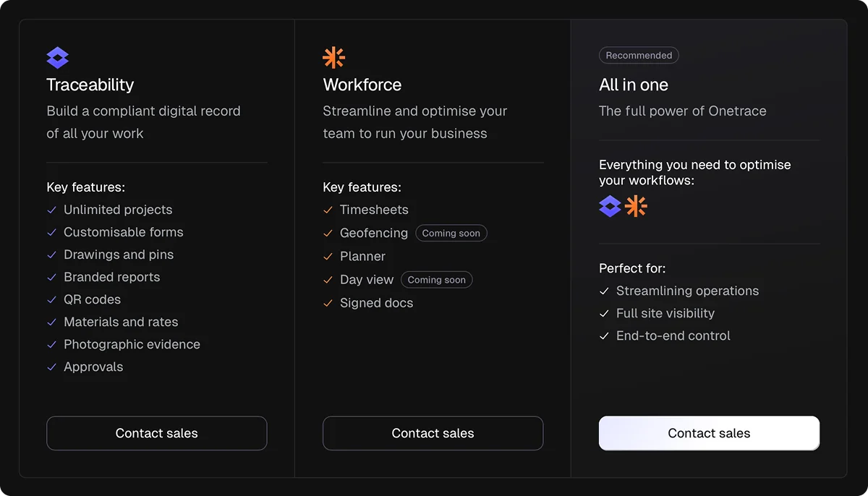868x496 pixels.
Task: Click the text 'QR codes'
Action: (x=93, y=299)
